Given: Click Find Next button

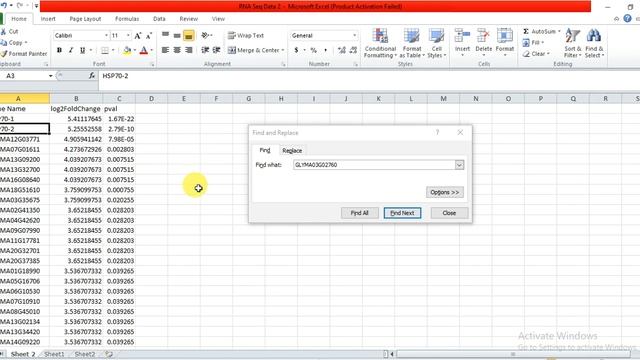Looking at the screenshot, I should tap(402, 213).
